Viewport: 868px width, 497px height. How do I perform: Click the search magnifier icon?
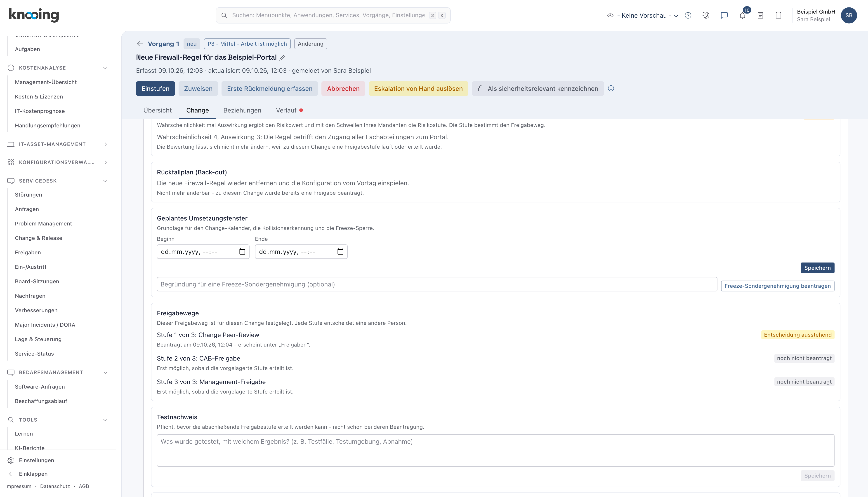click(x=224, y=15)
